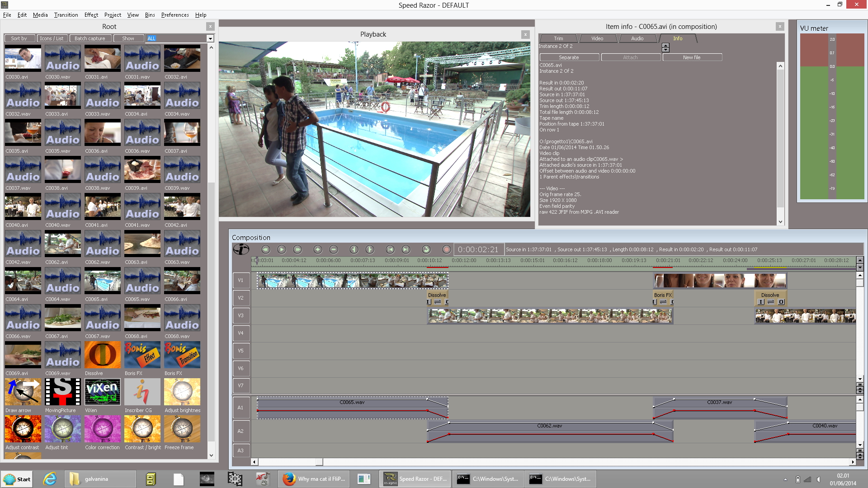Click the New file button
Viewport: 868px width, 488px height.
[x=692, y=57]
